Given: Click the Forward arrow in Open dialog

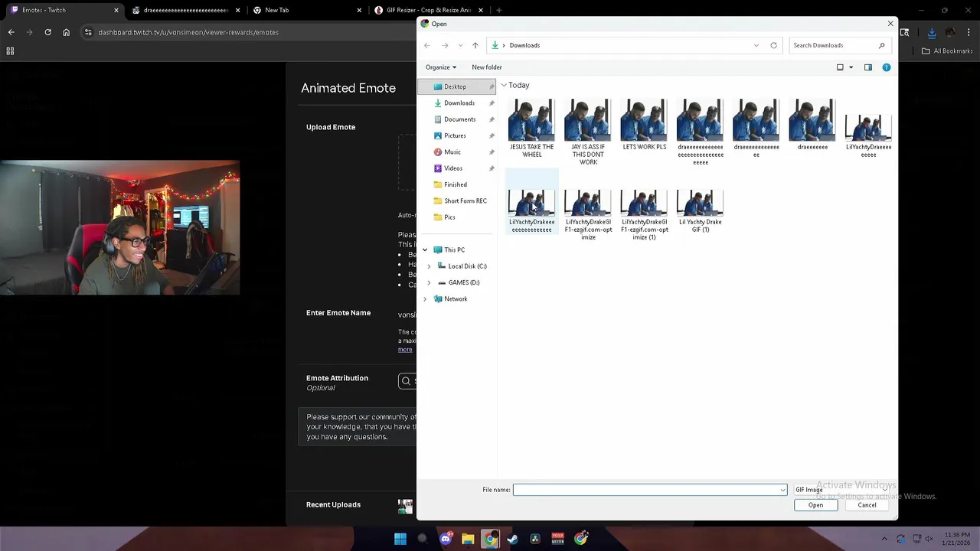Looking at the screenshot, I should tap(445, 45).
